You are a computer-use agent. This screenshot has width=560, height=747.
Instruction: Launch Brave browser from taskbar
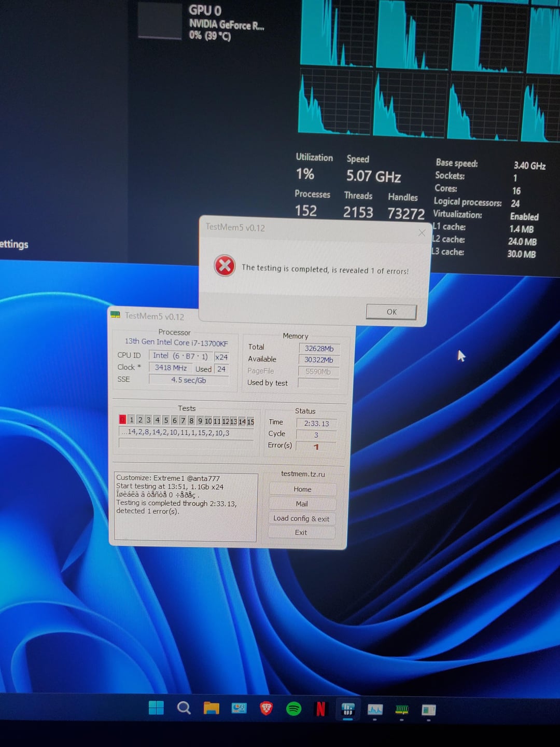[266, 708]
